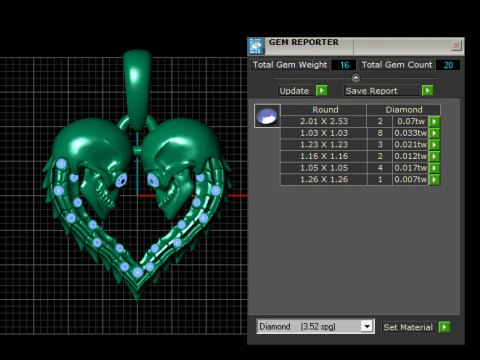Click the quantity 8 cell
Screen dimensions: 480x360
[x=380, y=133]
